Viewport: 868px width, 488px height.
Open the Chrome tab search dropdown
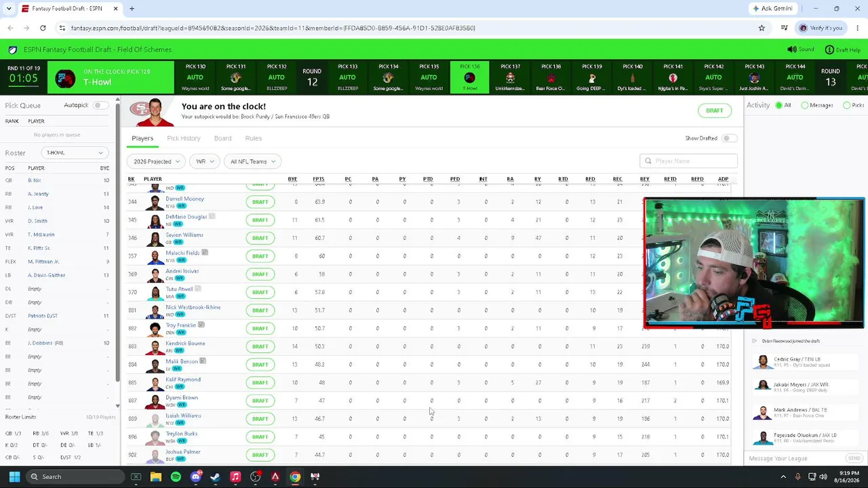click(x=9, y=9)
